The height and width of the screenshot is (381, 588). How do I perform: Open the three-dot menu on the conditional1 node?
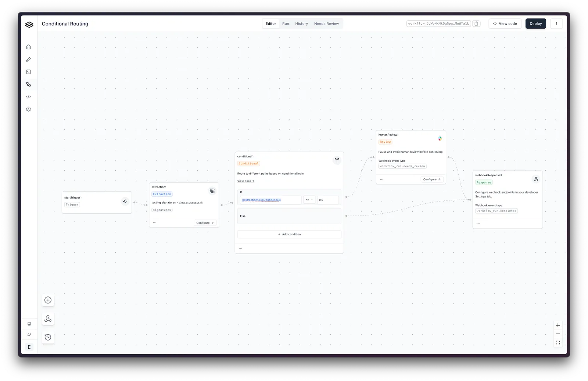241,249
